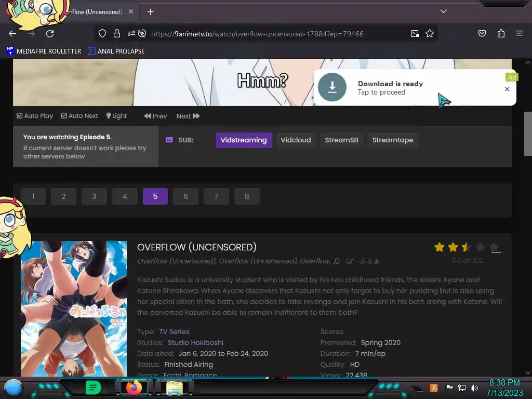Switch to the Streamtape server
This screenshot has height=399, width=532.
393,140
